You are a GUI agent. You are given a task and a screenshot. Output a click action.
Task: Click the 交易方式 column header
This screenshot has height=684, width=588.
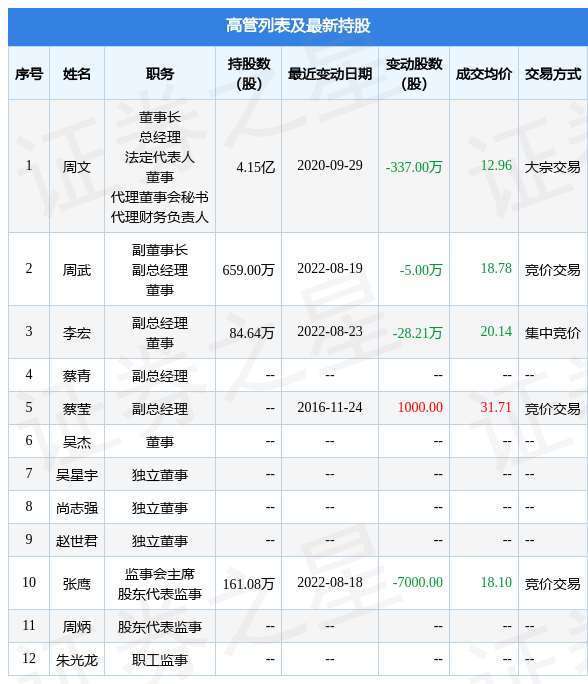553,74
